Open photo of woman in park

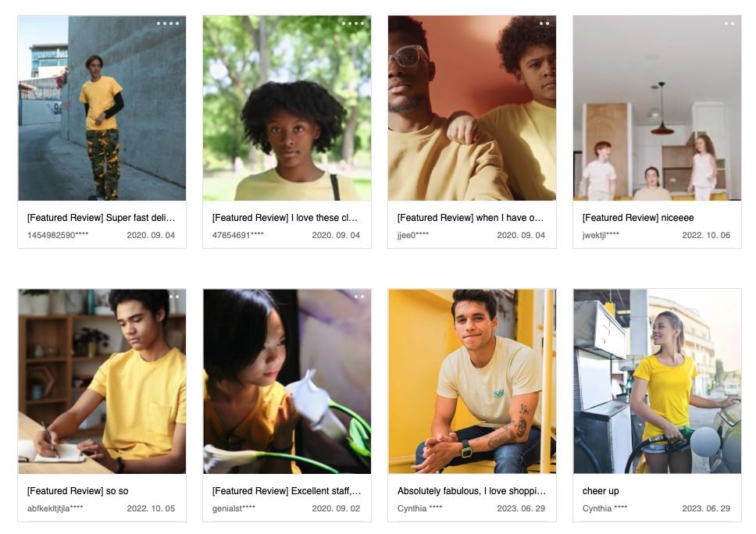coord(287,108)
